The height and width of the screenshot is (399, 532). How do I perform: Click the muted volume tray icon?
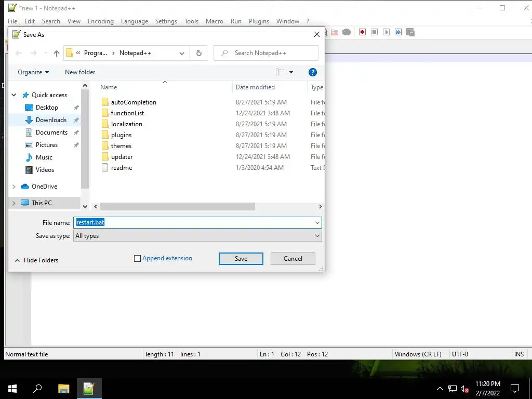click(x=464, y=389)
